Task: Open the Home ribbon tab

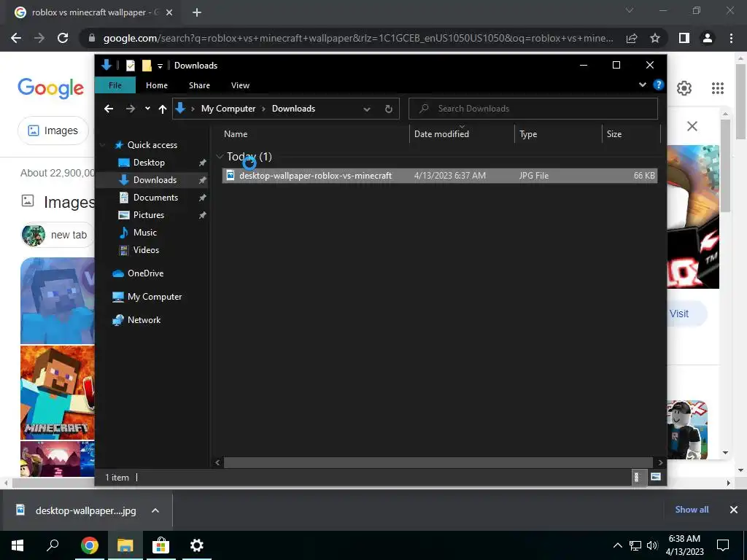Action: tap(157, 85)
